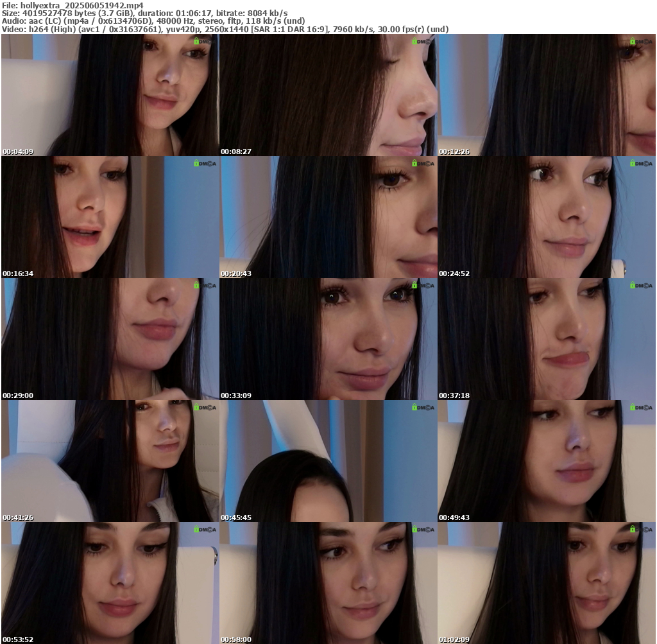This screenshot has height=644, width=657.
Task: Click the Size and duration info line
Action: 145,13
